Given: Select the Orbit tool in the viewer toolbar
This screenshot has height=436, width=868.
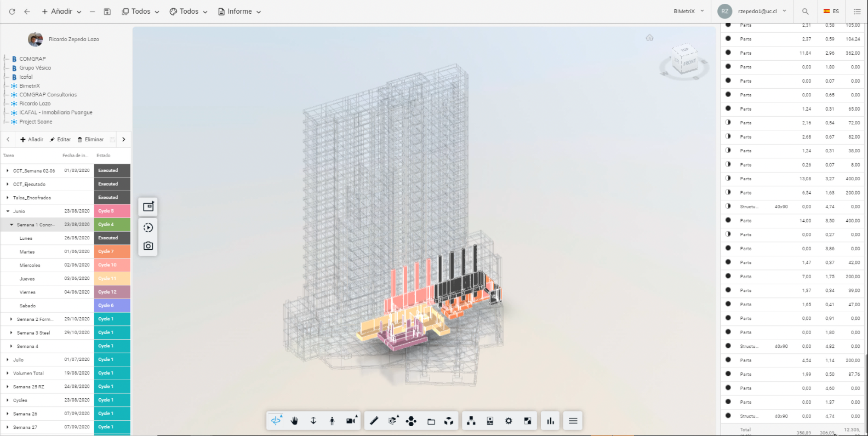Looking at the screenshot, I should tap(276, 421).
